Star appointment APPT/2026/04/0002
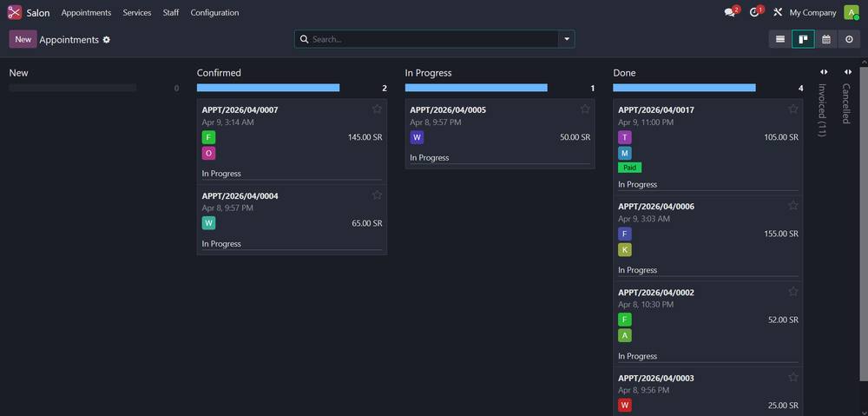The image size is (868, 416). [793, 291]
